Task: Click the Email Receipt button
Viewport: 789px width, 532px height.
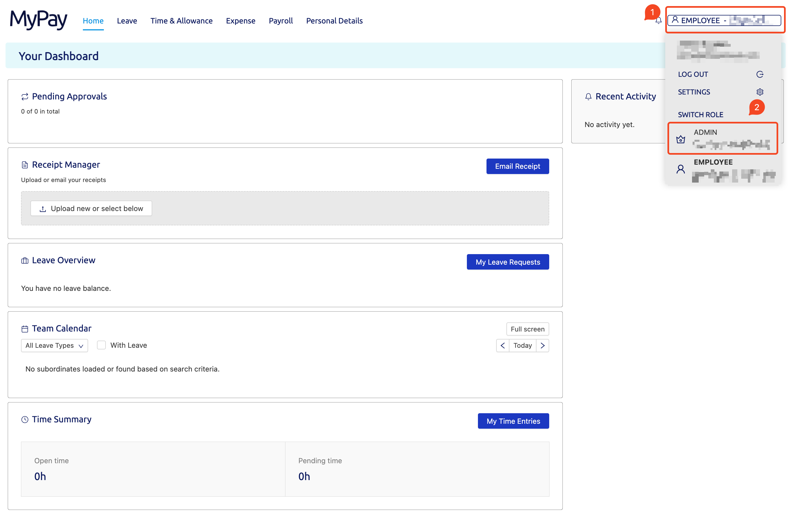Action: pyautogui.click(x=517, y=166)
